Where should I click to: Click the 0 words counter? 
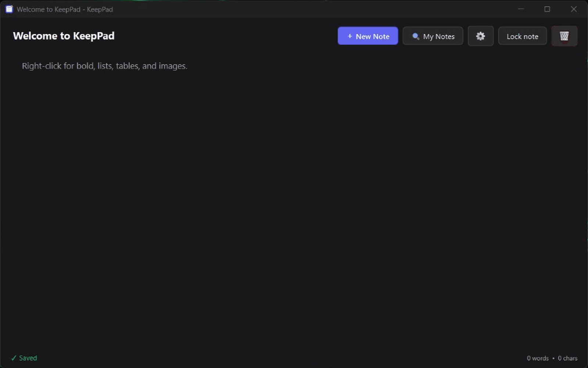pyautogui.click(x=538, y=358)
